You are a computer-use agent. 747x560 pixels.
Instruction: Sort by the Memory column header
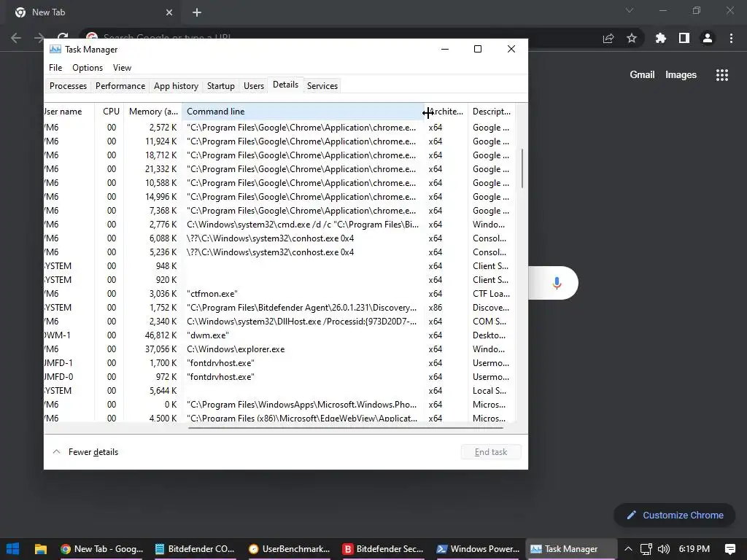(153, 112)
